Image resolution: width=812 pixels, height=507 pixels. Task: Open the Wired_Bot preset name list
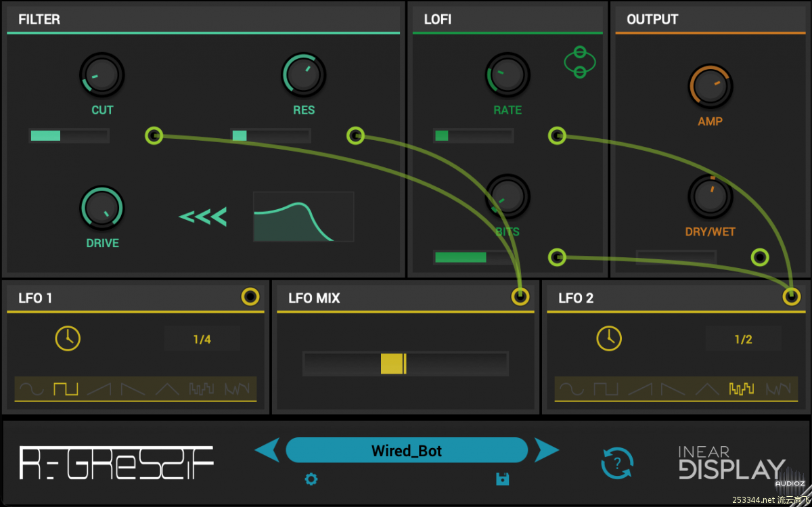pos(407,450)
